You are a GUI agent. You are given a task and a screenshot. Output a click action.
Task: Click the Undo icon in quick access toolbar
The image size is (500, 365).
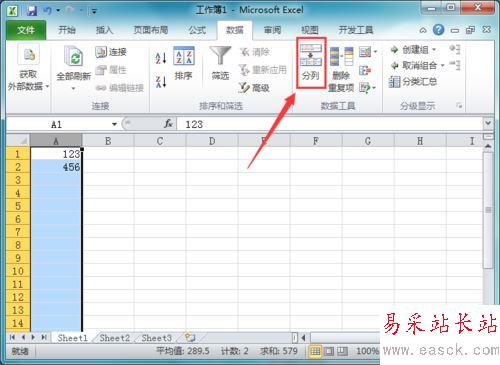click(47, 11)
